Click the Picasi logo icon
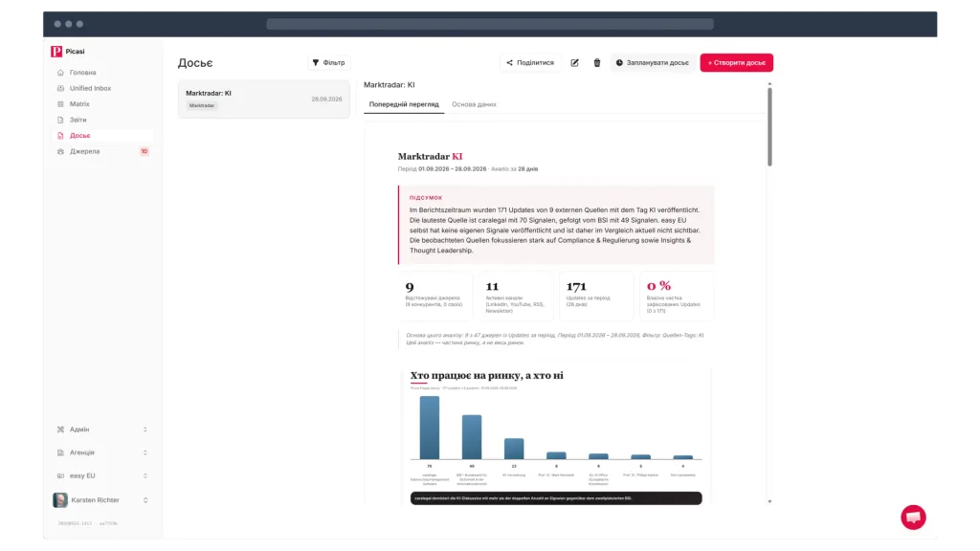 coord(56,52)
